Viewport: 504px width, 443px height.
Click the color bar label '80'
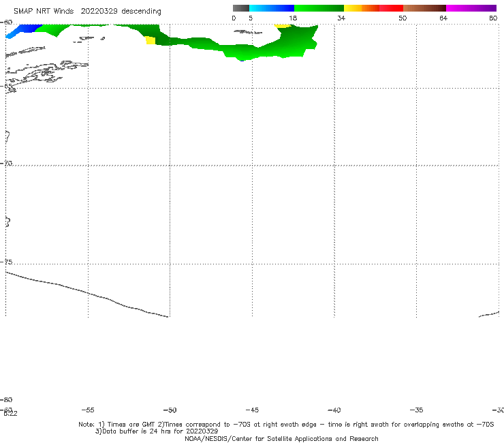point(493,18)
